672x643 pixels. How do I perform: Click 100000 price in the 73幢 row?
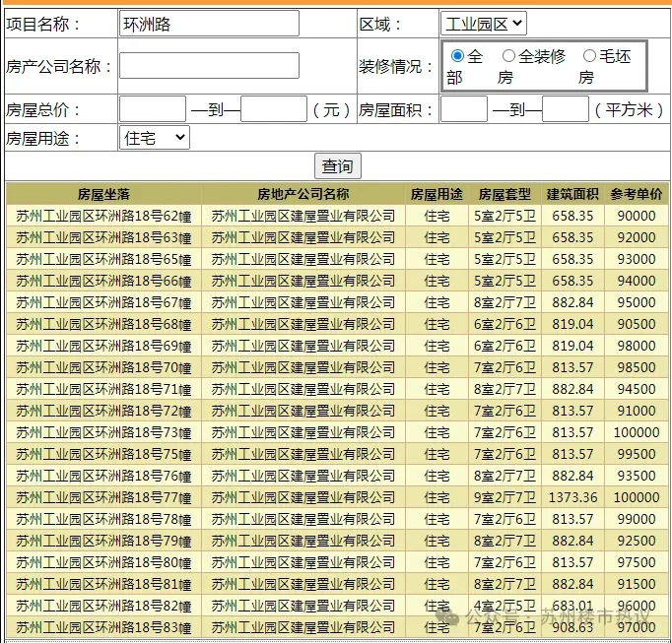[637, 432]
